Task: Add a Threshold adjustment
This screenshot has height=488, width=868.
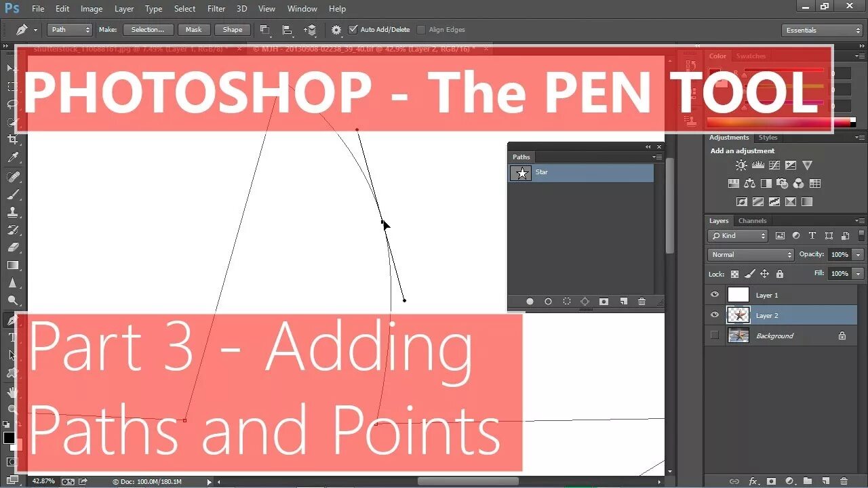Action: pyautogui.click(x=774, y=201)
